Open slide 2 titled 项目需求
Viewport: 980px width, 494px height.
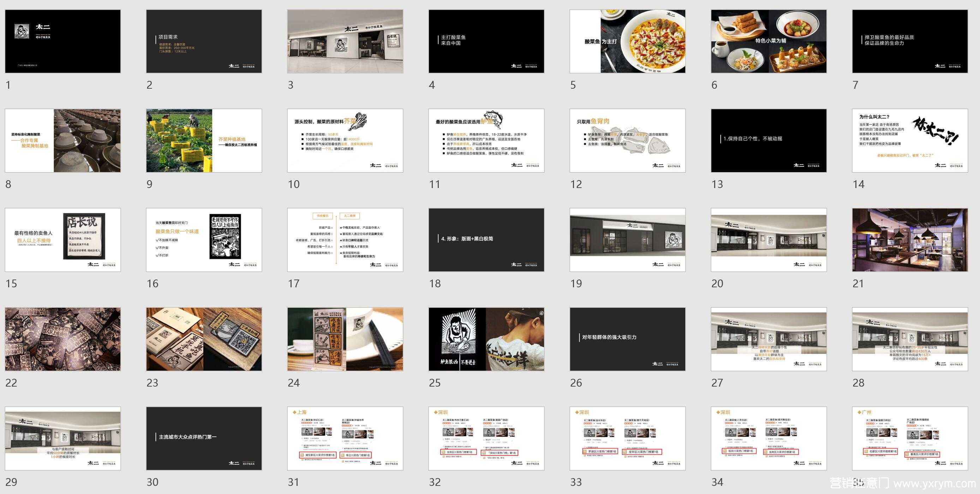pos(204,41)
